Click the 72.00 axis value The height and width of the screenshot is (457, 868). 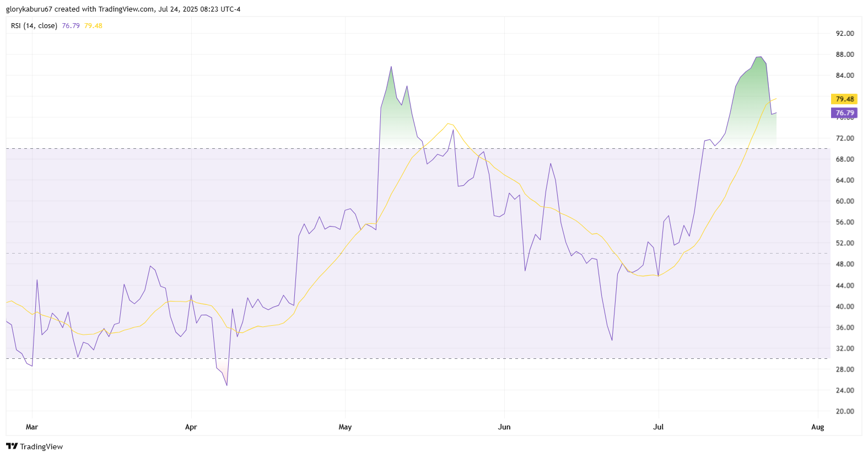[845, 138]
